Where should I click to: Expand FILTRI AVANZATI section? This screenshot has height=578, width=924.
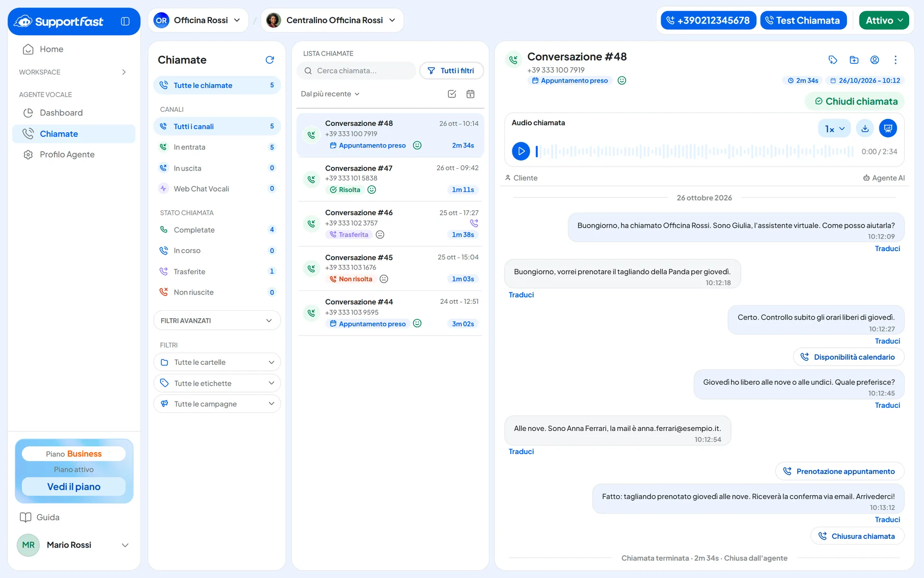(217, 320)
